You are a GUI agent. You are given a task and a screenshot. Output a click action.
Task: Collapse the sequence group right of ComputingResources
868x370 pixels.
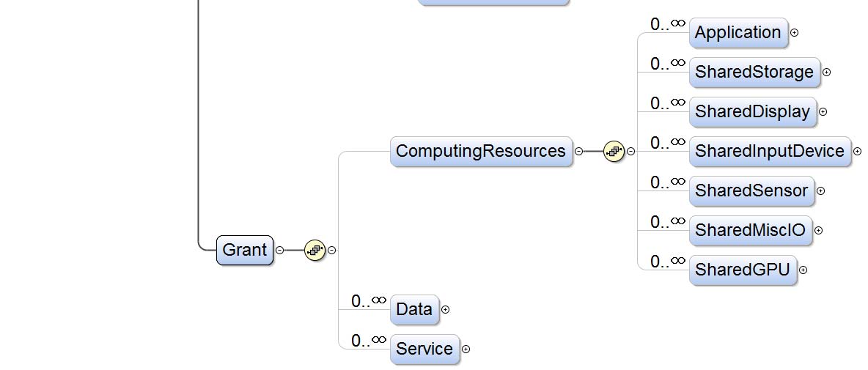click(631, 152)
